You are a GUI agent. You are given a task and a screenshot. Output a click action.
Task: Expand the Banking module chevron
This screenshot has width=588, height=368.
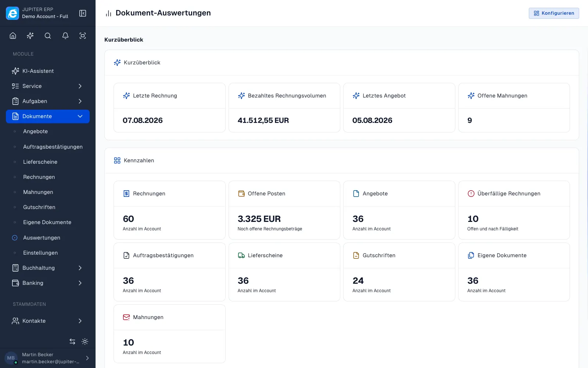click(x=80, y=283)
